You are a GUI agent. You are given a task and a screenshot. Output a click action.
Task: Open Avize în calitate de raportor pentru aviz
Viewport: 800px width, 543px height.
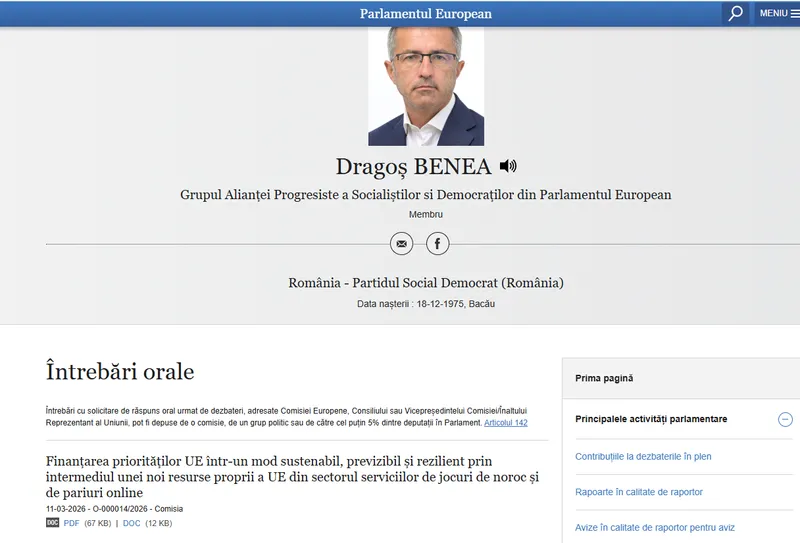pyautogui.click(x=655, y=527)
